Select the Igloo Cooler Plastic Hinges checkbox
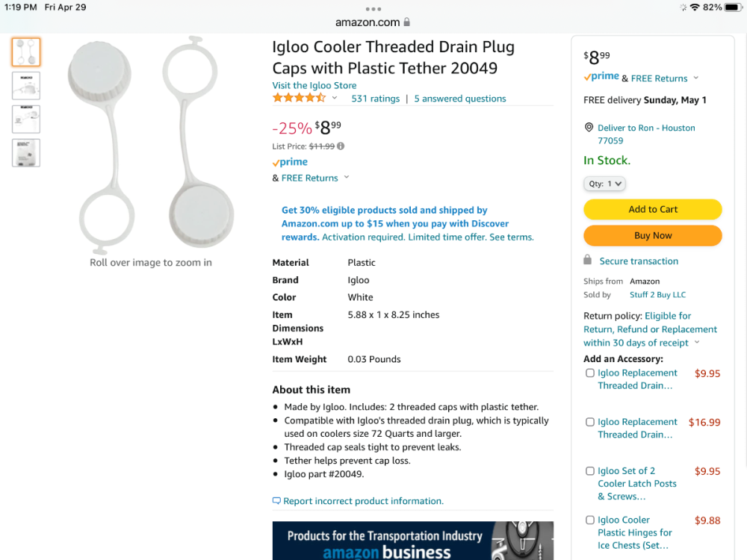 coord(590,520)
